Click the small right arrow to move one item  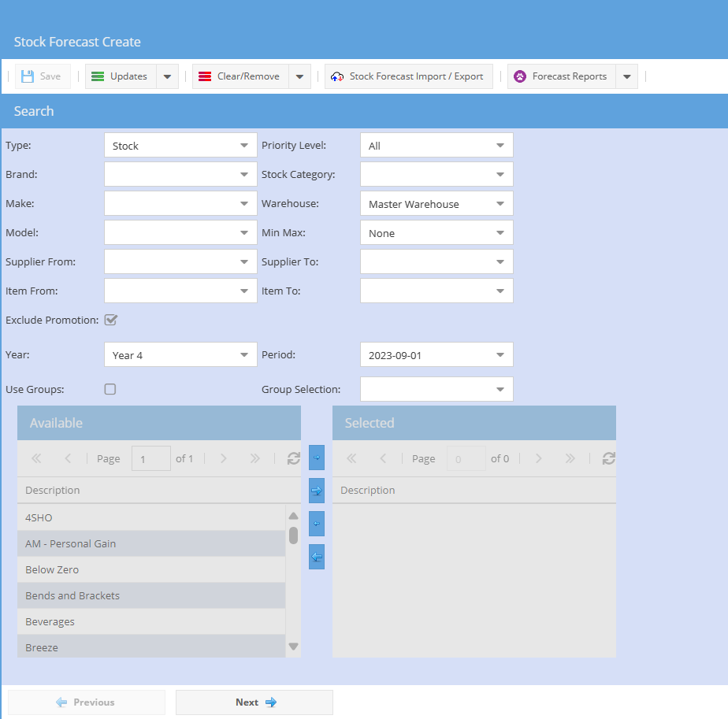click(x=317, y=458)
